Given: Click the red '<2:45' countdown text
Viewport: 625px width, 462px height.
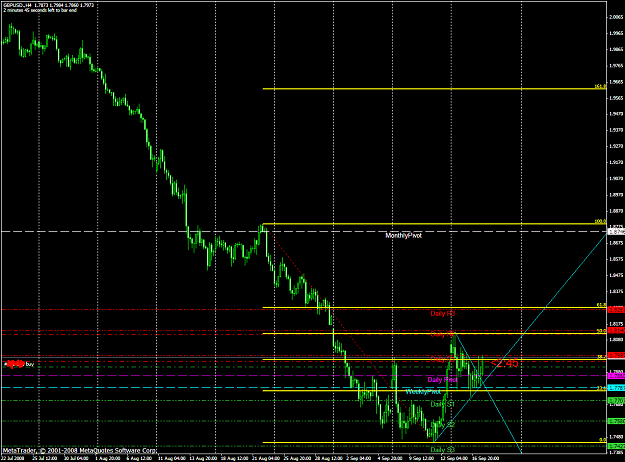Looking at the screenshot, I should click(x=504, y=363).
